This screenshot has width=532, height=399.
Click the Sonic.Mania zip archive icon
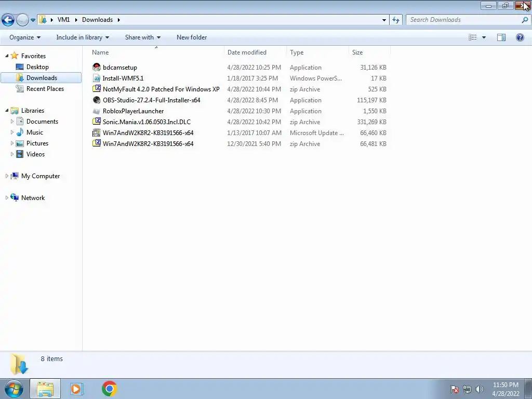pyautogui.click(x=97, y=122)
